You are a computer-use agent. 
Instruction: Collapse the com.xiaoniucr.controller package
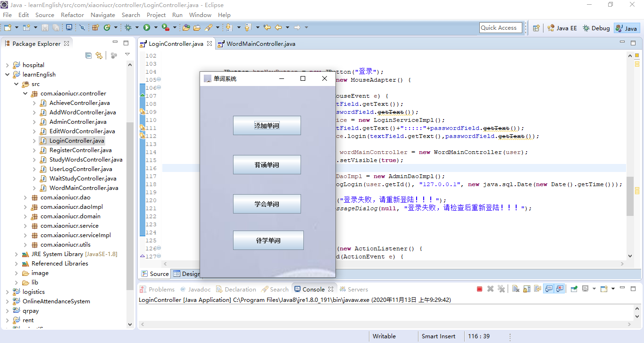(x=25, y=93)
